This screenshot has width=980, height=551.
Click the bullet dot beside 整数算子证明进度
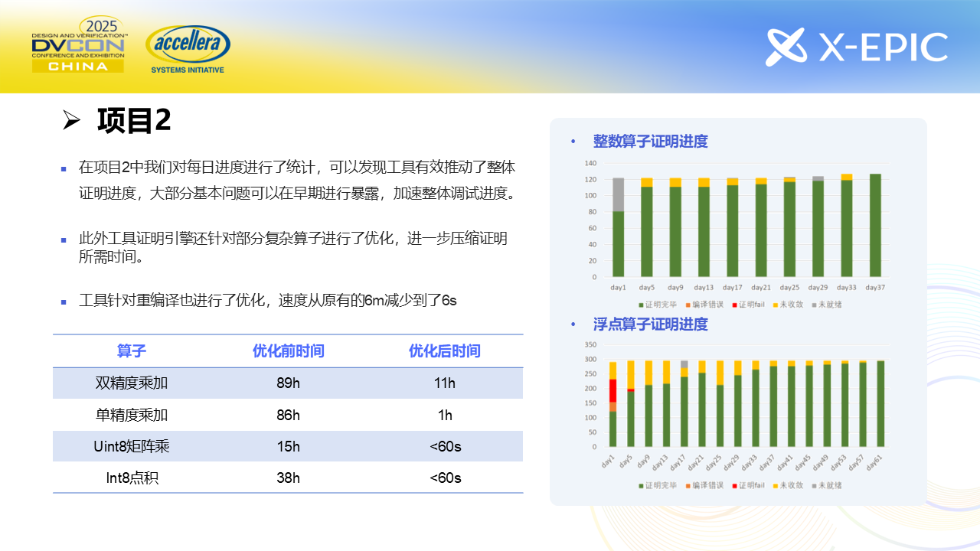(573, 142)
